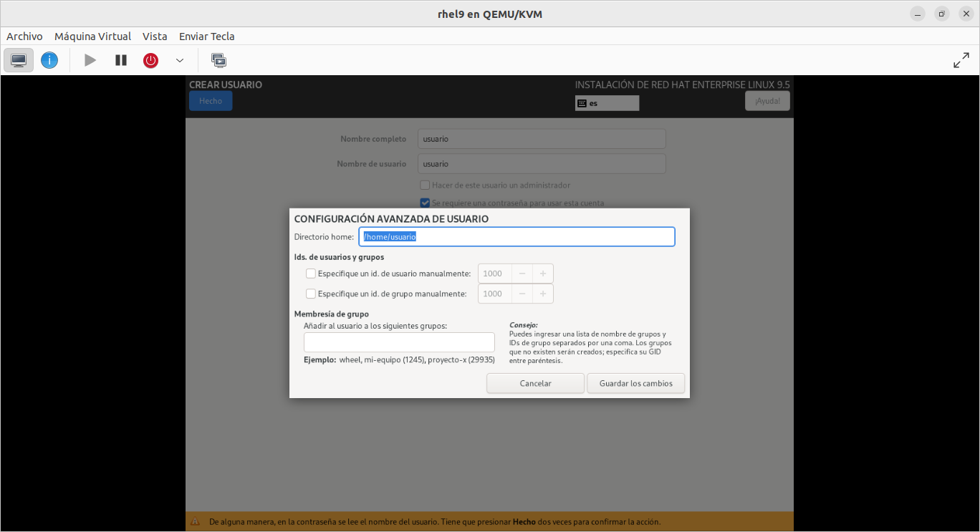Click the password warning message text
Screen dimensions: 980x532
[435, 522]
